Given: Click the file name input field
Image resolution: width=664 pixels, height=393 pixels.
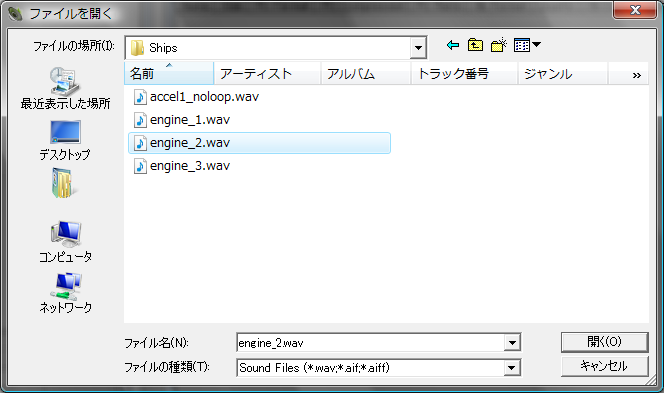Looking at the screenshot, I should pyautogui.click(x=371, y=343).
